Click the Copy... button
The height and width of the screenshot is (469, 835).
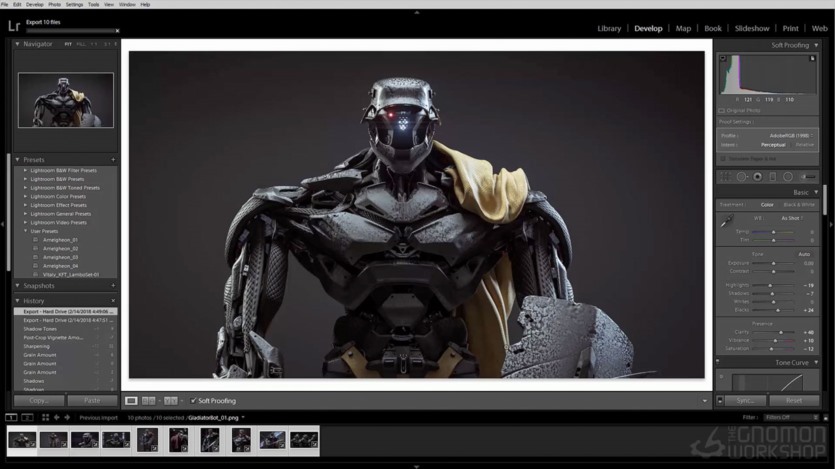(x=39, y=400)
